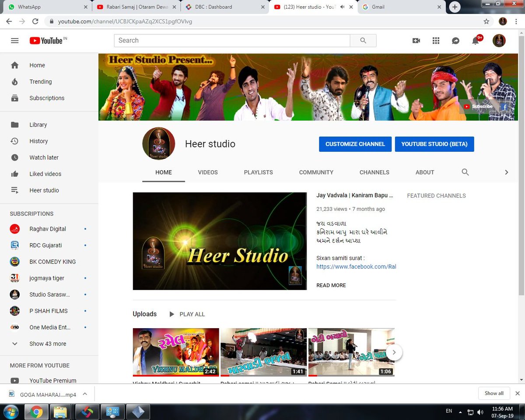
Task: Open History in the sidebar
Action: (x=49, y=141)
